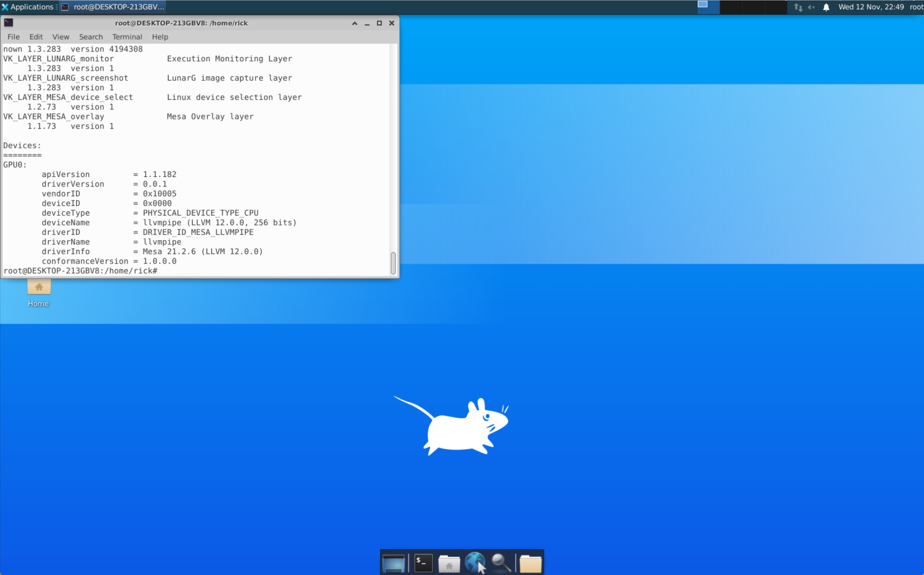Image resolution: width=924 pixels, height=575 pixels.
Task: Click the terminal vertical scrollbar handle
Action: pos(393,263)
